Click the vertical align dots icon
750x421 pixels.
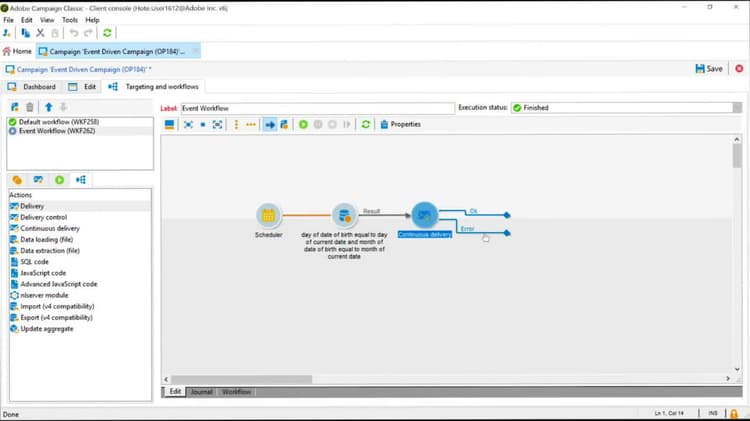click(x=236, y=124)
